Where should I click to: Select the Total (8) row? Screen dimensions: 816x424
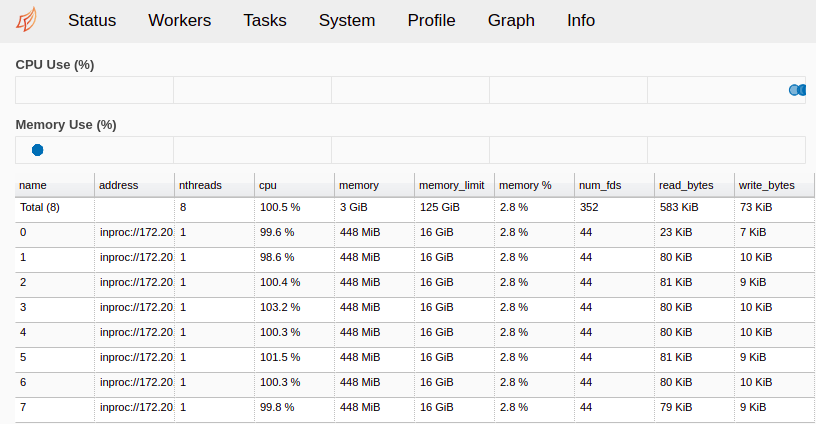click(40, 208)
